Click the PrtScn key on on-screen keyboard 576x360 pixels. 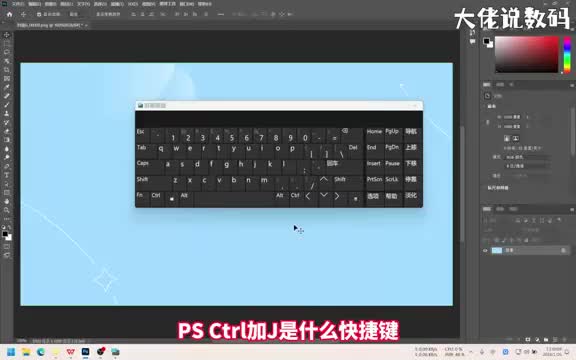click(374, 183)
